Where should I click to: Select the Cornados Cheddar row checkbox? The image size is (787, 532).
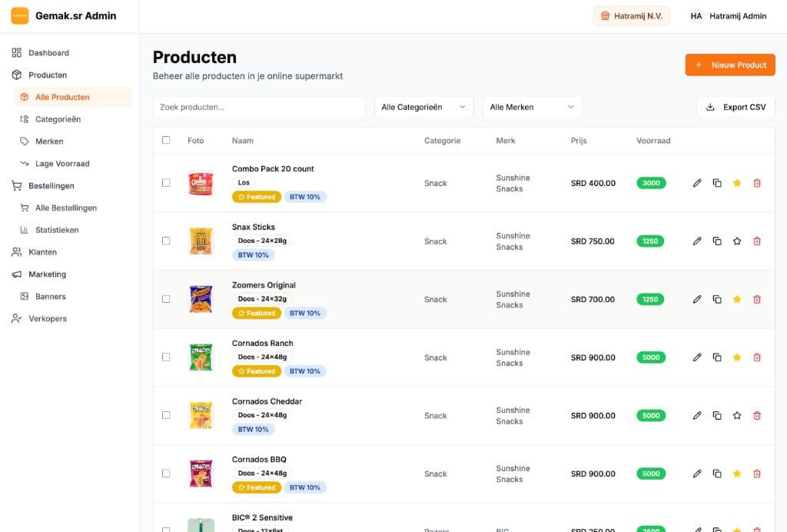(166, 415)
